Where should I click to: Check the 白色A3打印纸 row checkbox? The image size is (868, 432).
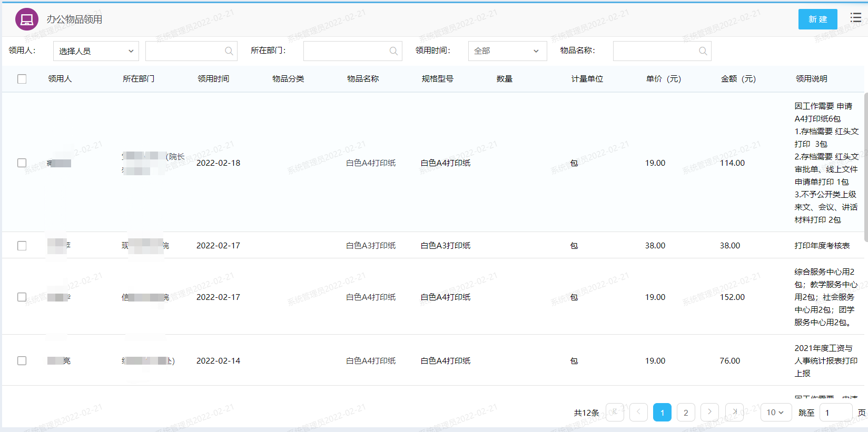[x=22, y=246]
